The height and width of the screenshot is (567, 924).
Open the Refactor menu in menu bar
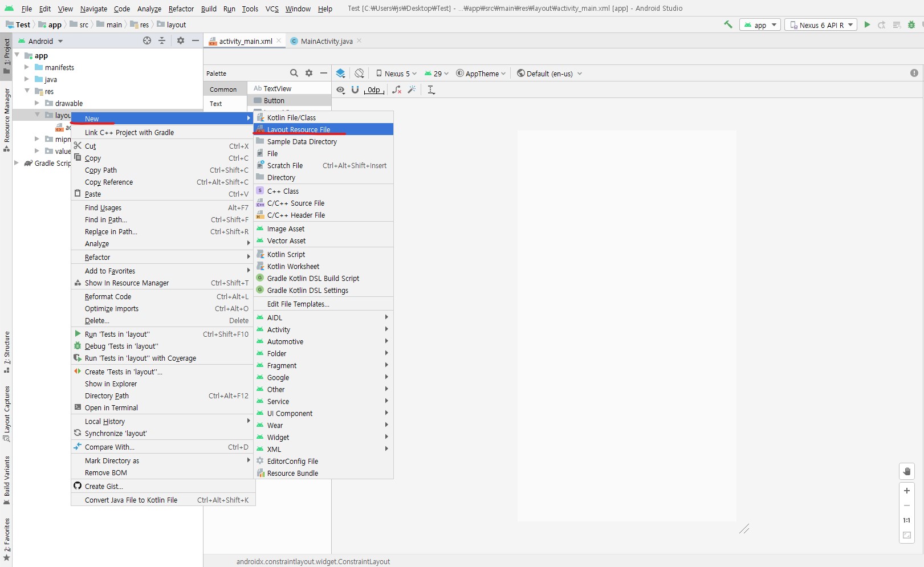click(x=181, y=9)
